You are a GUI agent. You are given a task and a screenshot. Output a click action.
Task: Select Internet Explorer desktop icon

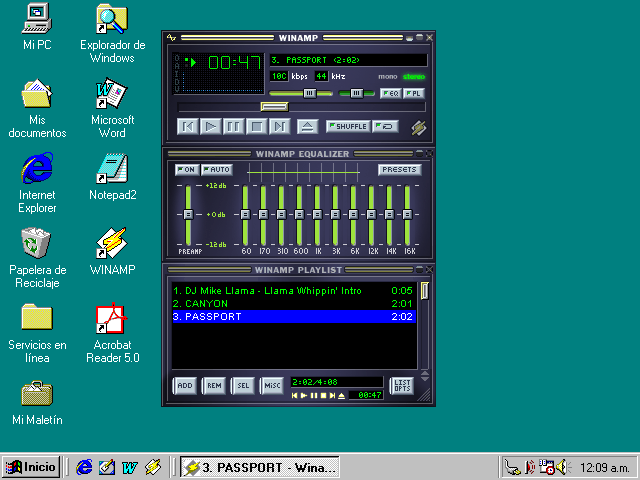[37, 183]
